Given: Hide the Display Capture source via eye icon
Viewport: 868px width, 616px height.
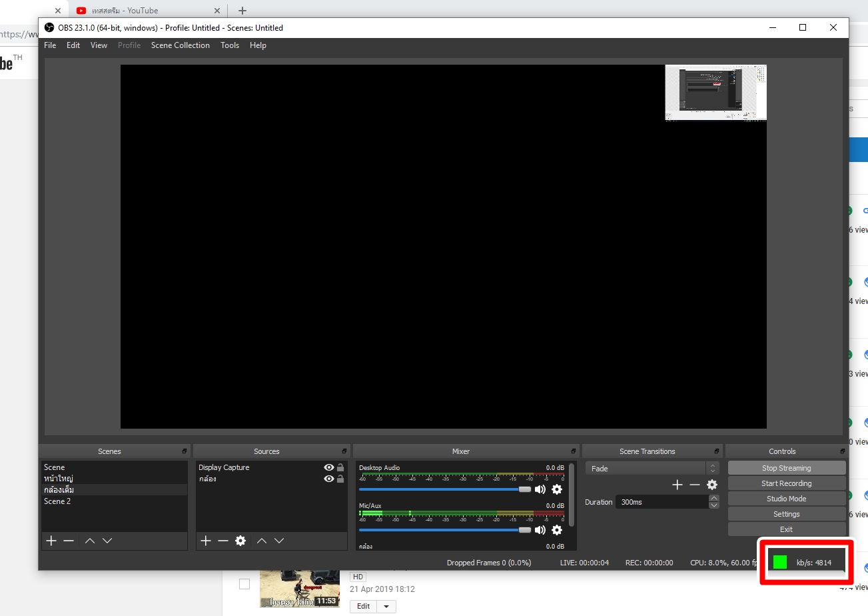Looking at the screenshot, I should click(x=328, y=467).
